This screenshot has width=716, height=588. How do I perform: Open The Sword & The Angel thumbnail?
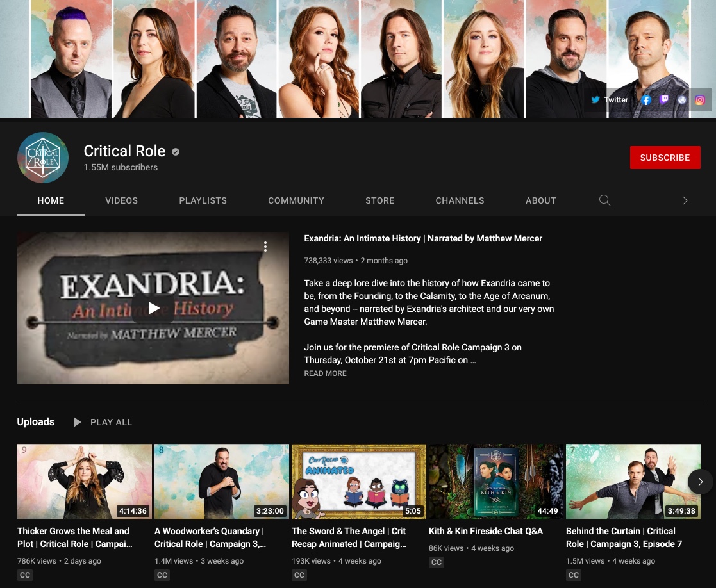pos(359,481)
